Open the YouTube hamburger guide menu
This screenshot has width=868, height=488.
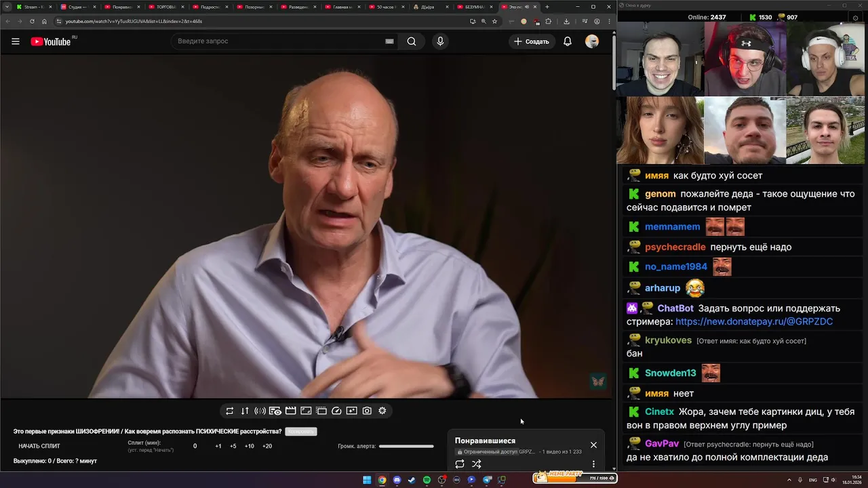(16, 41)
